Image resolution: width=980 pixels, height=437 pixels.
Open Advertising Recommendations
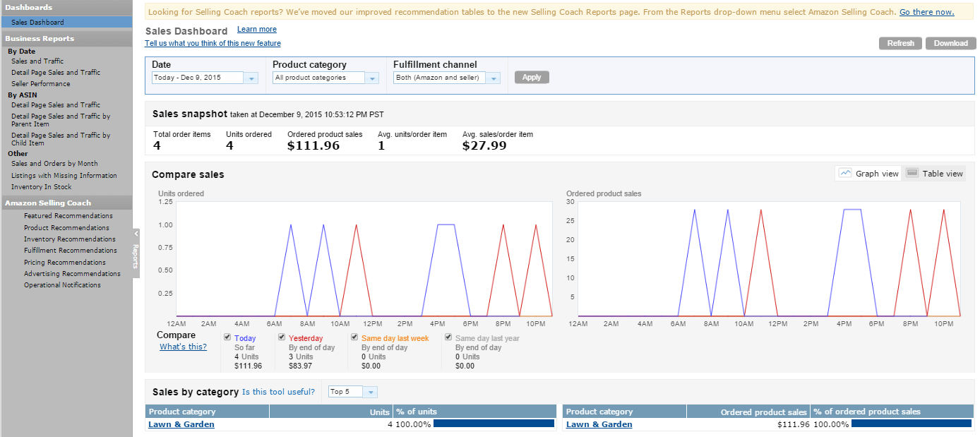72,274
